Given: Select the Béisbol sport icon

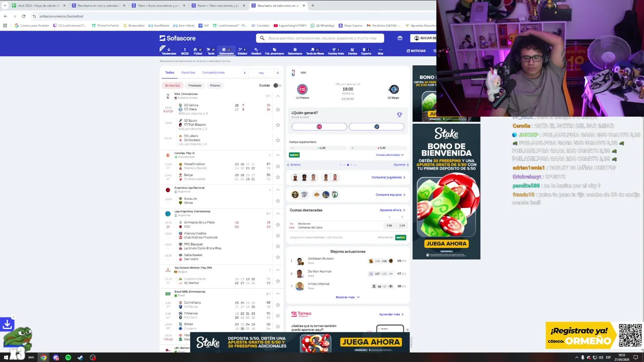Looking at the screenshot, I should (243, 51).
